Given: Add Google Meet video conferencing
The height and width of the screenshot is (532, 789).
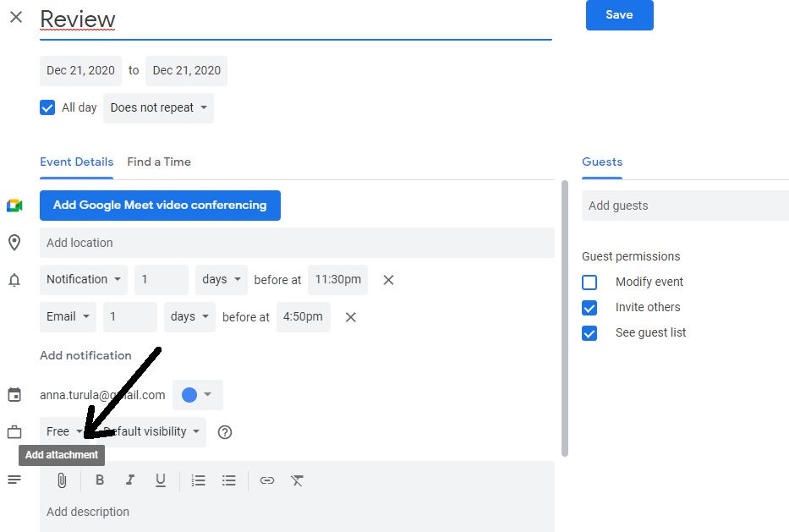Looking at the screenshot, I should (x=160, y=206).
